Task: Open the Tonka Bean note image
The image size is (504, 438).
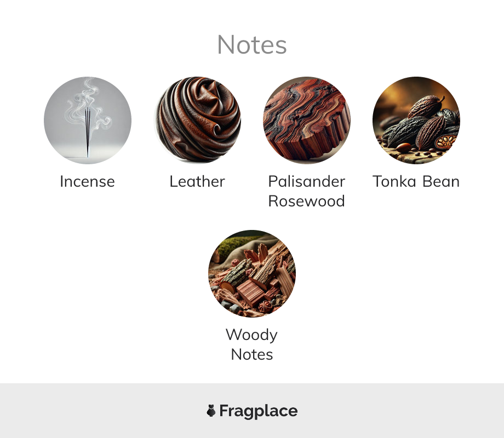Action: pyautogui.click(x=416, y=120)
